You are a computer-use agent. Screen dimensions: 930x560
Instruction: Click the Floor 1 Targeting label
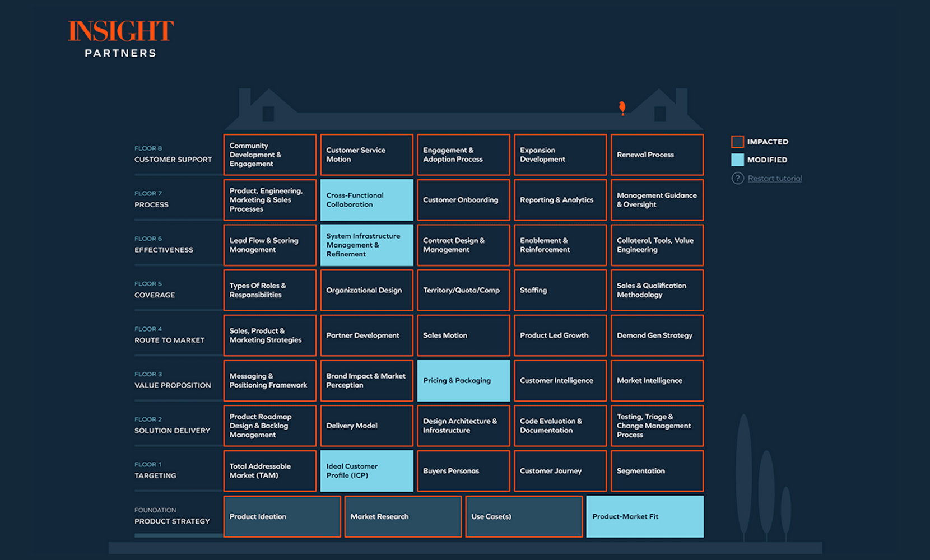155,470
